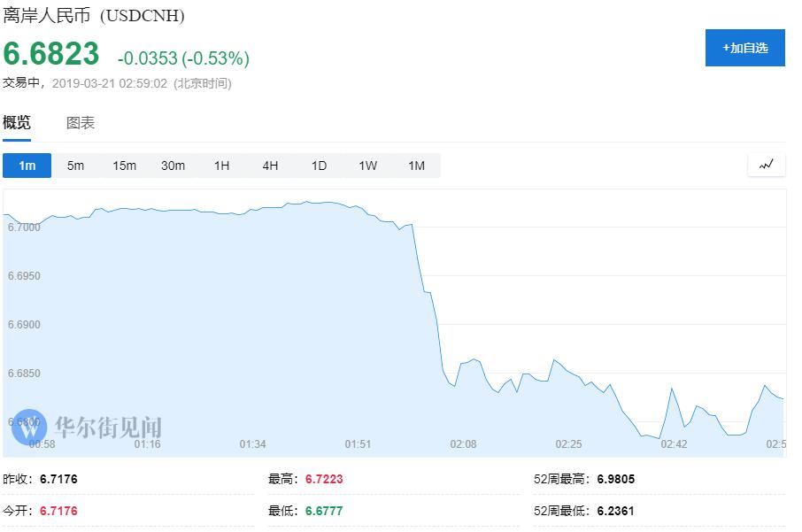Click the 离岸人民币 (USDCNH) title

pyautogui.click(x=94, y=16)
